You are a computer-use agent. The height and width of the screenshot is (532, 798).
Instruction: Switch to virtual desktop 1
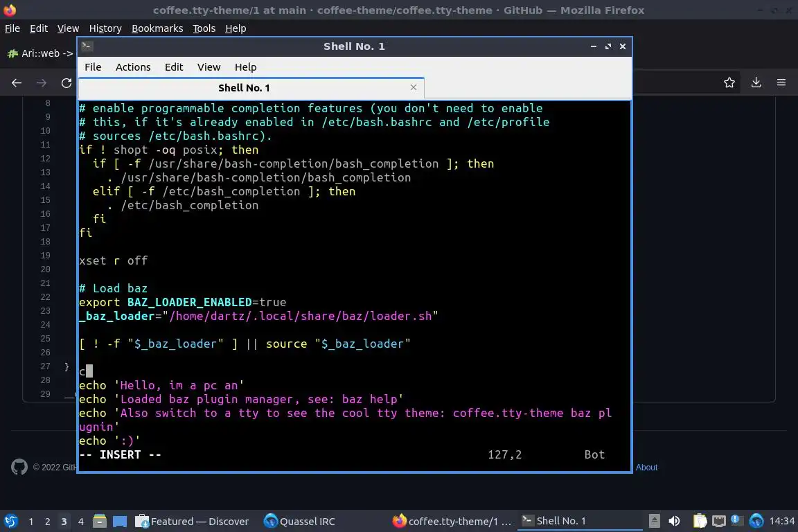click(31, 522)
